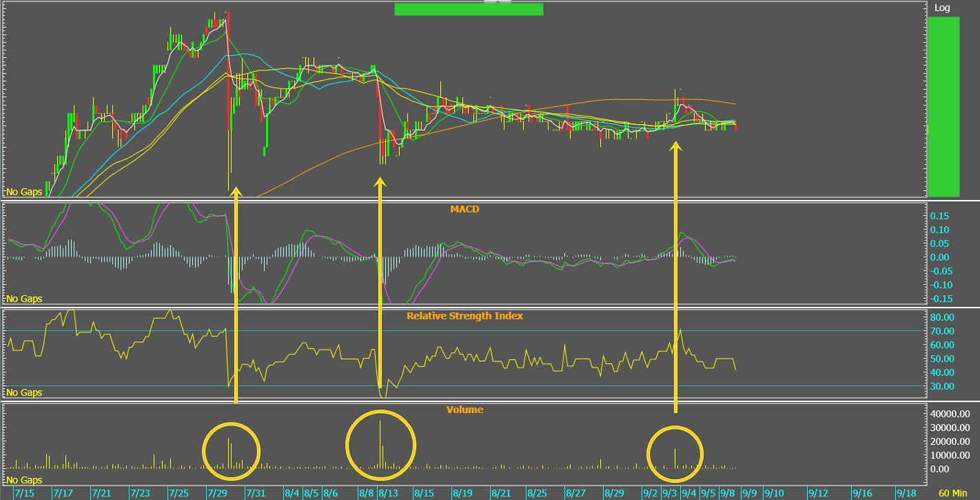Click No Gaps in the price chart panel
Image resolution: width=980 pixels, height=500 pixels.
tap(24, 192)
